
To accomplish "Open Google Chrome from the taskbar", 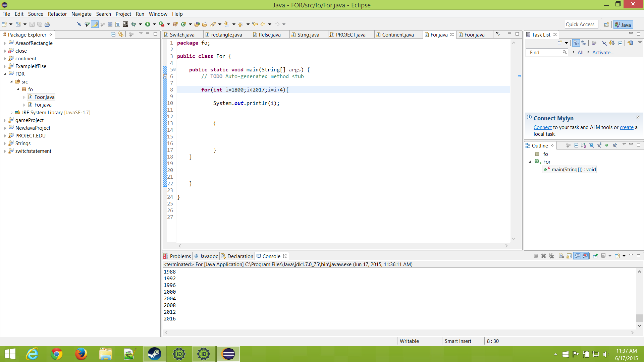I will (57, 354).
